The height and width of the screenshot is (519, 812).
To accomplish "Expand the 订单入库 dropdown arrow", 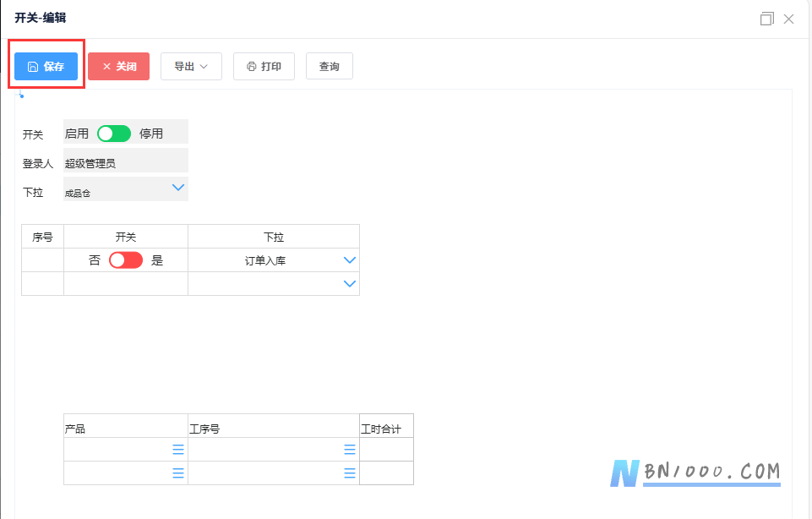I will coord(350,260).
